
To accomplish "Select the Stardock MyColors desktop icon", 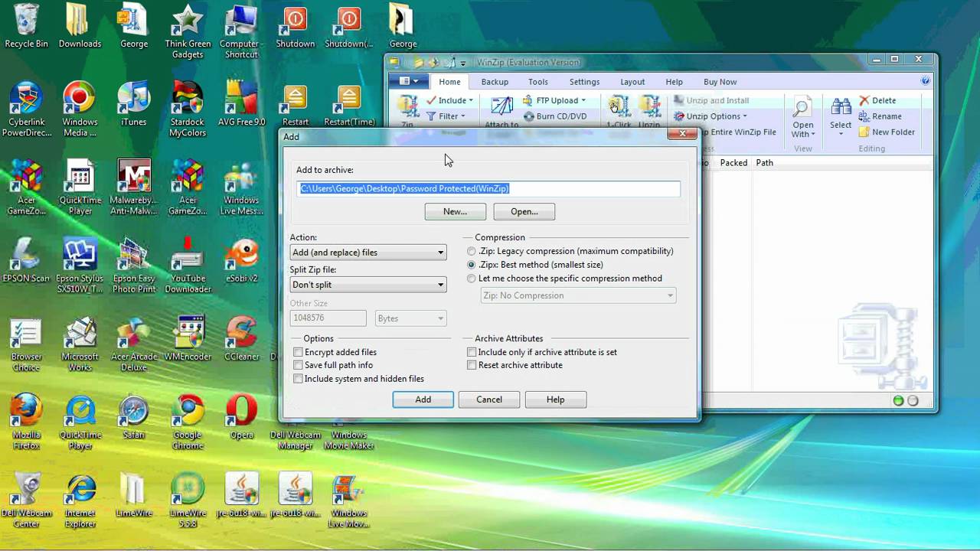I will pos(188,109).
